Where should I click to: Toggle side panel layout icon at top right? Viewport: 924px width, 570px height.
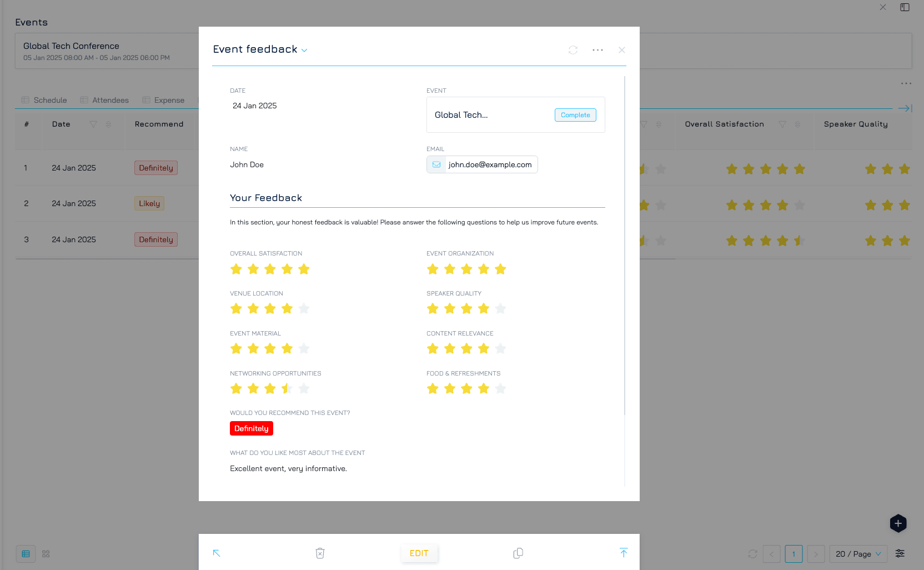(x=905, y=7)
